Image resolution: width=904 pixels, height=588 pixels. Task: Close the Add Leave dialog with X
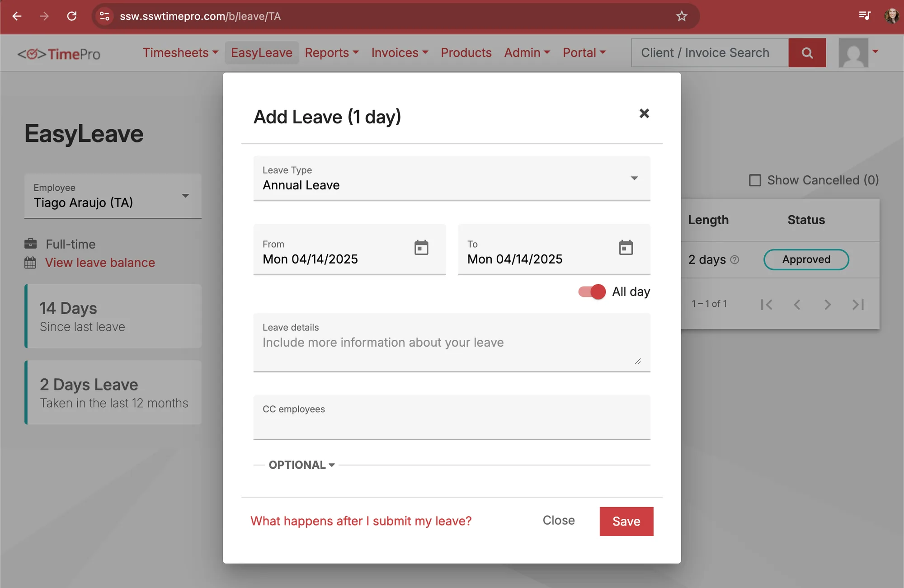[x=644, y=113]
